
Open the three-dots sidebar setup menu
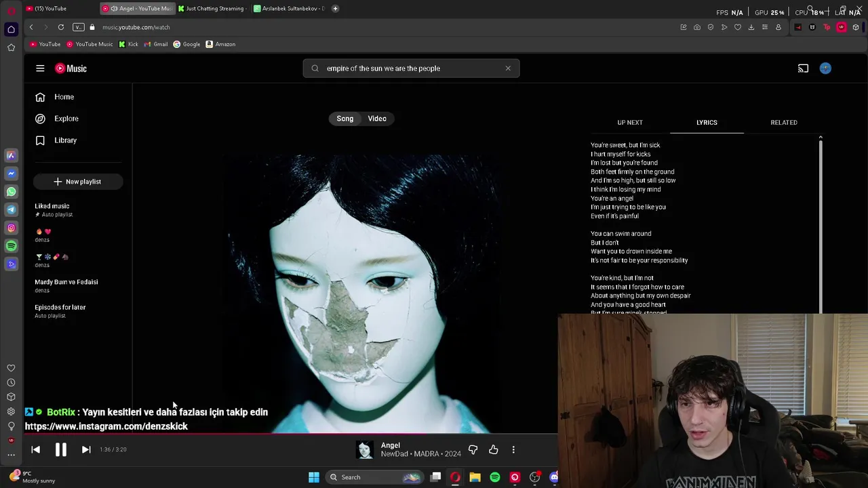[x=11, y=455]
